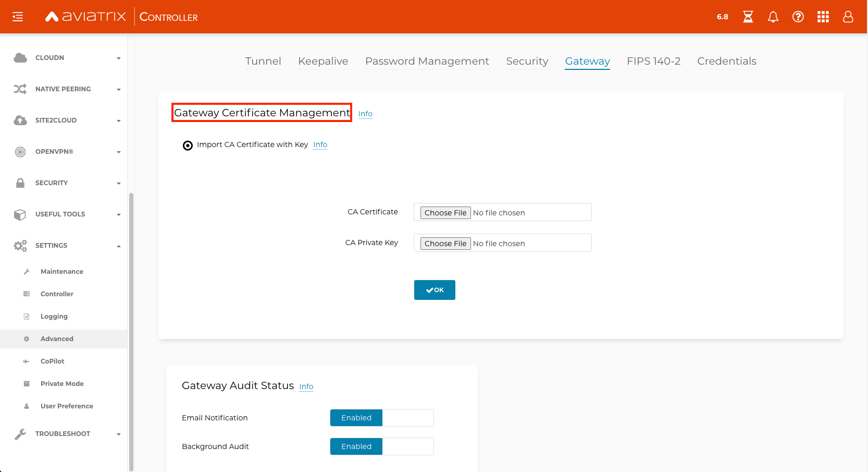Expand the CloudN sidebar menu
The width and height of the screenshot is (868, 472).
coord(67,58)
